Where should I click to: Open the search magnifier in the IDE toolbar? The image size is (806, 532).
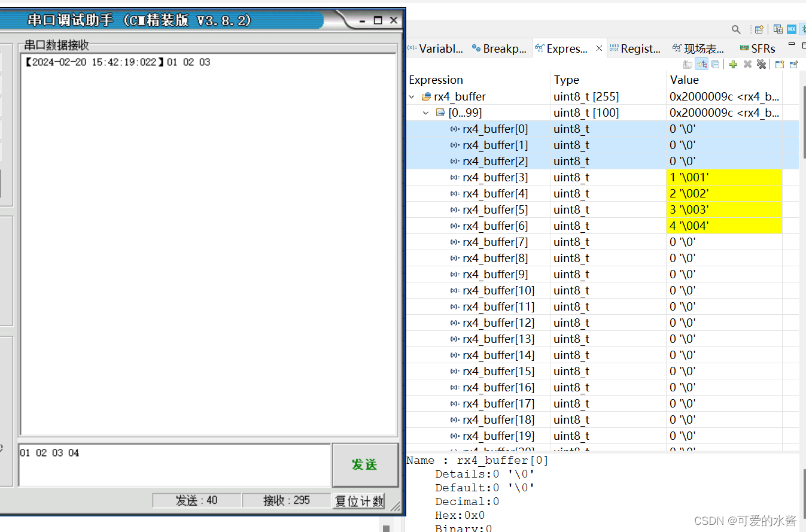coord(736,29)
